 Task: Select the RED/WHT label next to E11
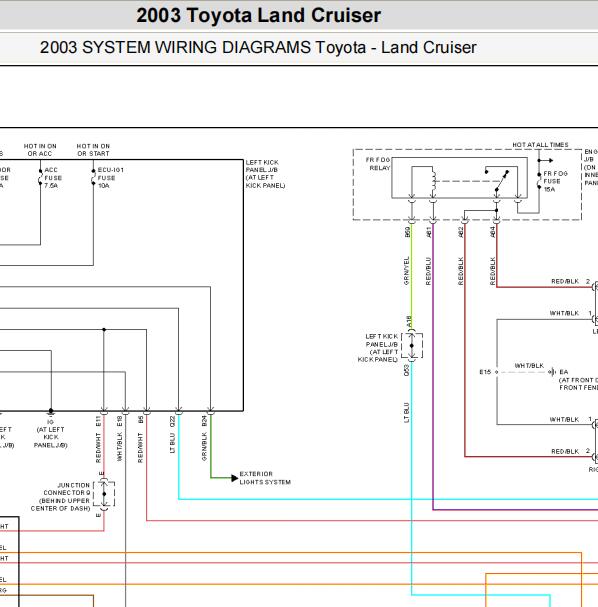click(x=98, y=448)
